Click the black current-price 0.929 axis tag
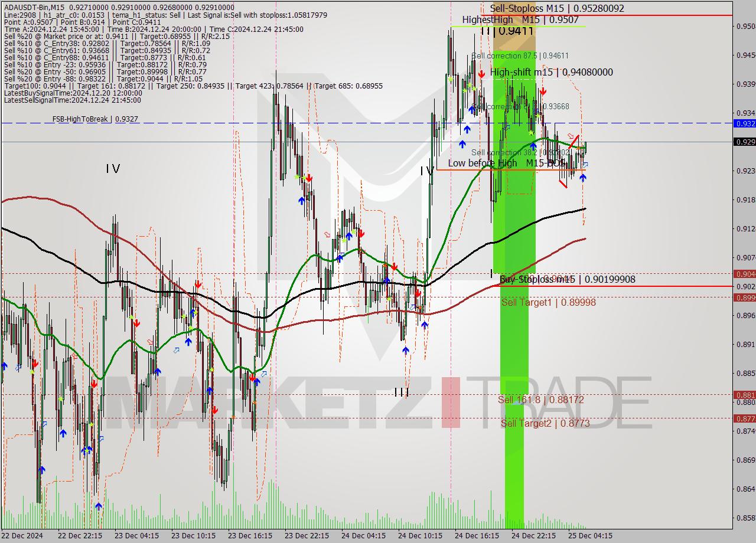Image resolution: width=756 pixels, height=543 pixels. (x=744, y=142)
